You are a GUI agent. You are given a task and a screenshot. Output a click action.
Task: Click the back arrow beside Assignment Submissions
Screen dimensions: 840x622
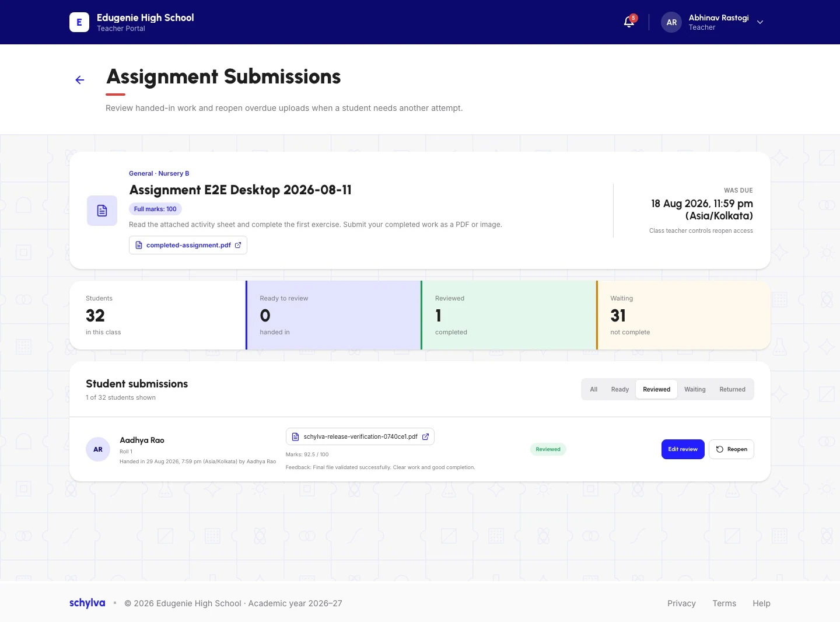click(80, 80)
